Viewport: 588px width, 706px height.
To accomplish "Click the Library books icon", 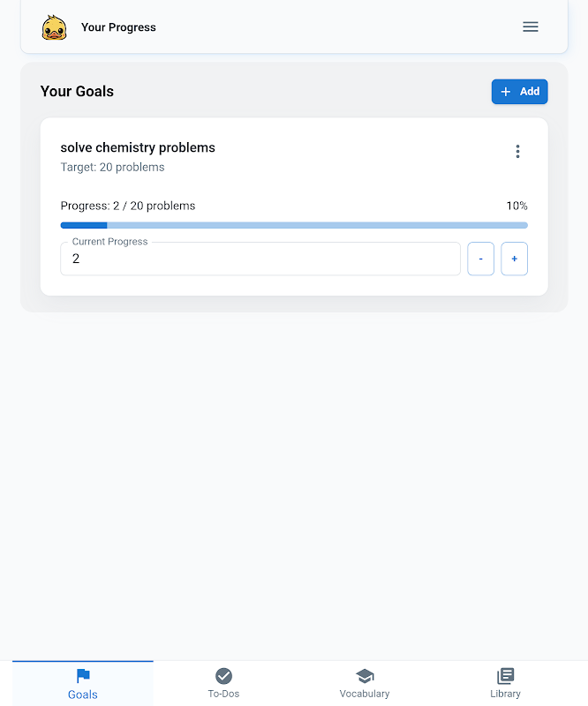I will 505,676.
